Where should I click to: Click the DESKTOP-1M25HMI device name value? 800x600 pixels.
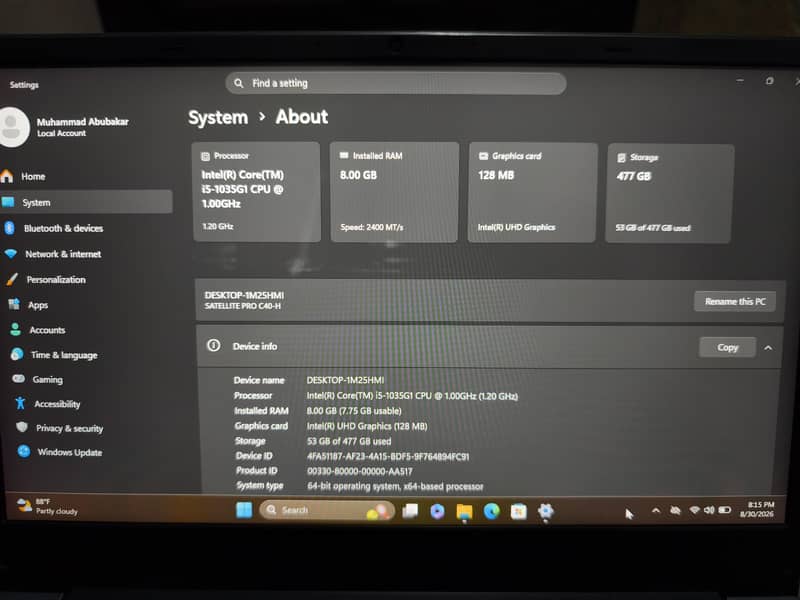point(345,380)
